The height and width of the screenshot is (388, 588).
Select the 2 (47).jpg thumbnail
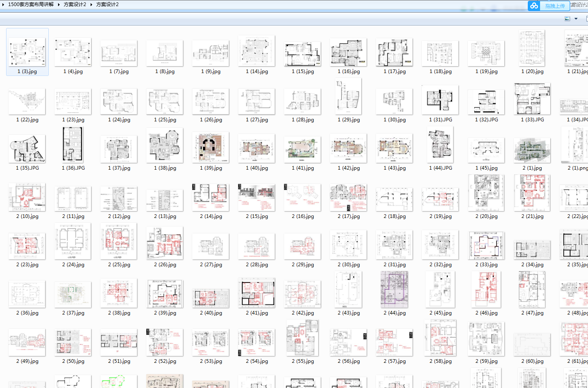click(x=532, y=289)
